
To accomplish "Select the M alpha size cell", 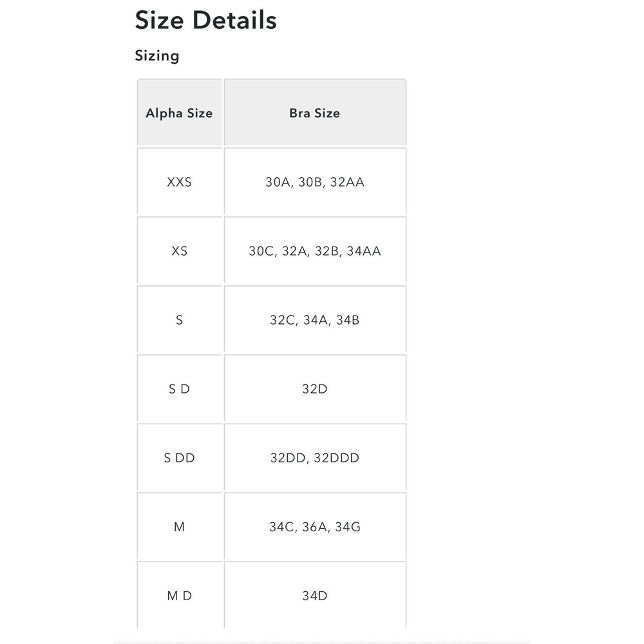I will [x=180, y=527].
